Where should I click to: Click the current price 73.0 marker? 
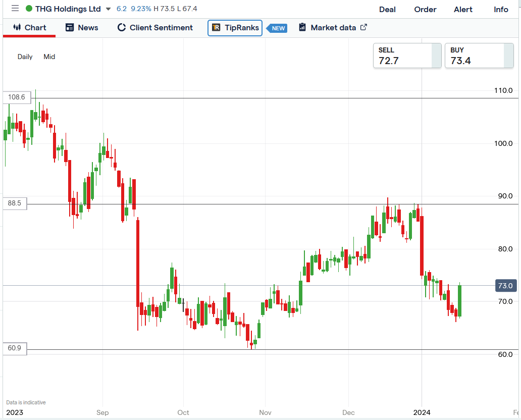(505, 286)
